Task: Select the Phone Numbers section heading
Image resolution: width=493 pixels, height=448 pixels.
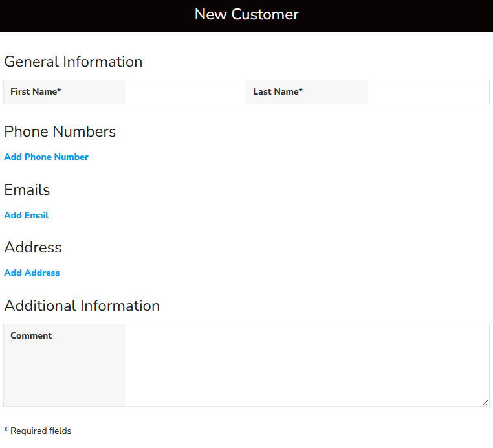Action: click(60, 131)
